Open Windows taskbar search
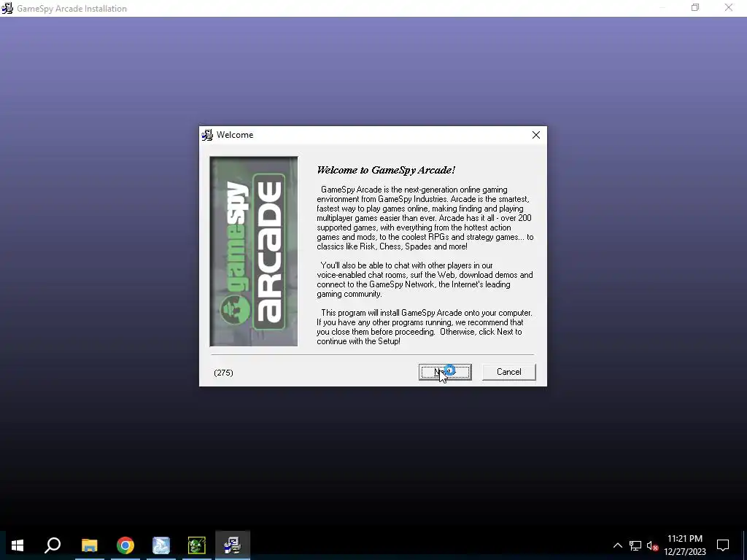747x560 pixels. [53, 545]
